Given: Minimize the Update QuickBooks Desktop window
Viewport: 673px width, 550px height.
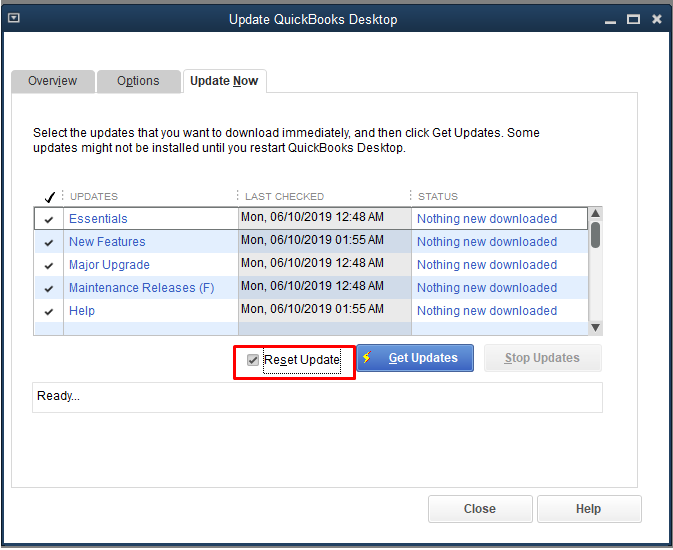Looking at the screenshot, I should (x=610, y=21).
